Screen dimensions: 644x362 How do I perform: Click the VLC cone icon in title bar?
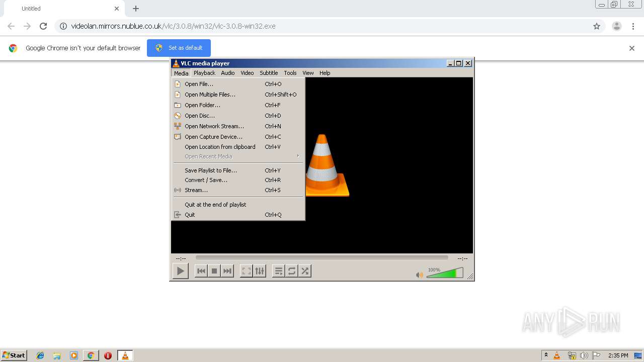pos(176,63)
